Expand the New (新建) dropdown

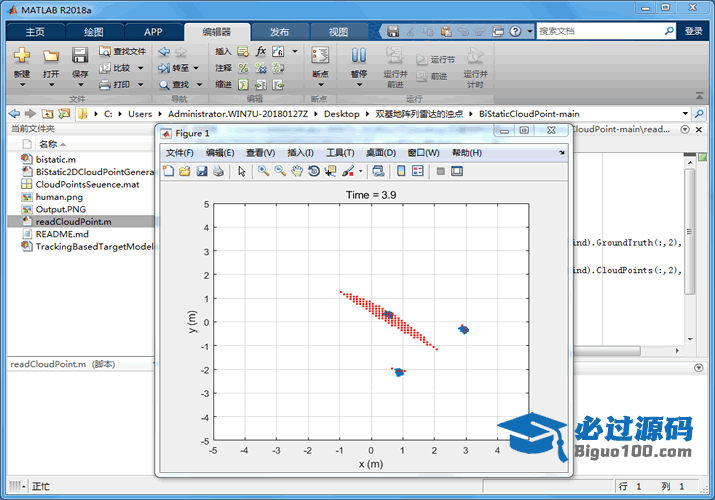tap(22, 86)
